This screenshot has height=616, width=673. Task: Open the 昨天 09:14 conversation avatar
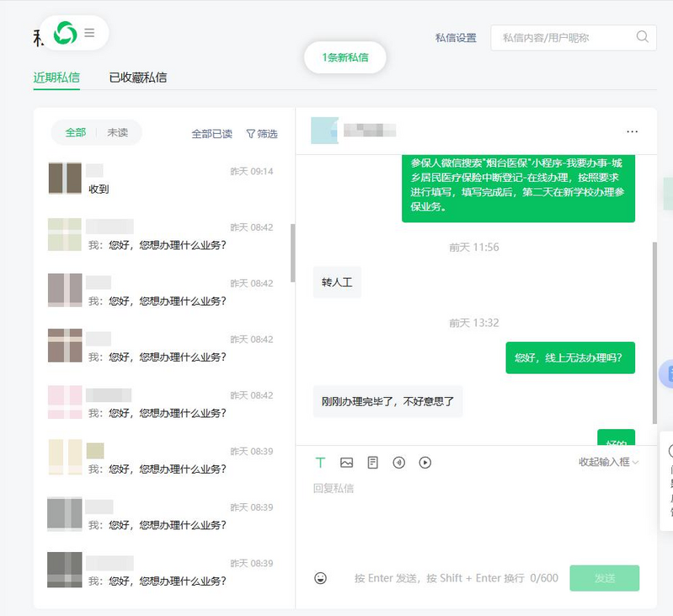(x=65, y=178)
